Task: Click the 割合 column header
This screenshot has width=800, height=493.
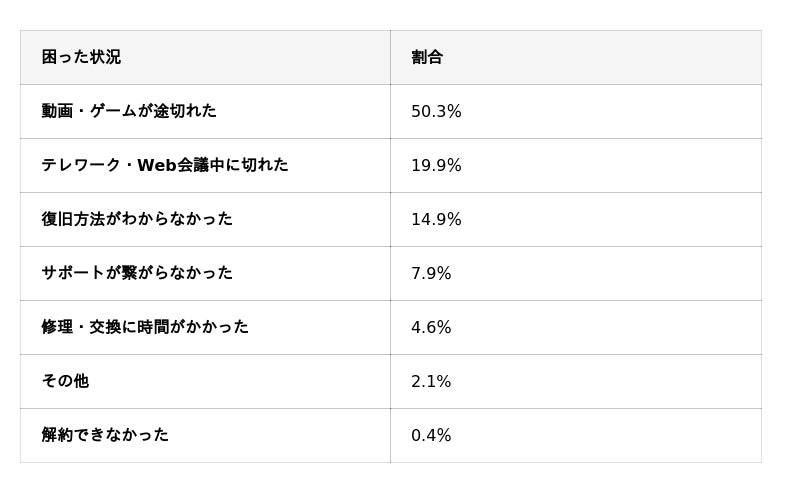Action: coord(427,57)
